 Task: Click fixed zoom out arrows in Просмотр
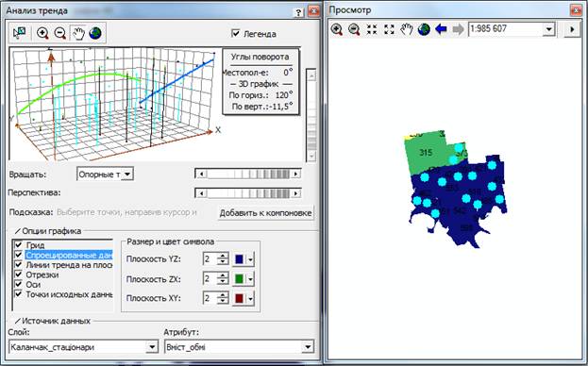389,29
